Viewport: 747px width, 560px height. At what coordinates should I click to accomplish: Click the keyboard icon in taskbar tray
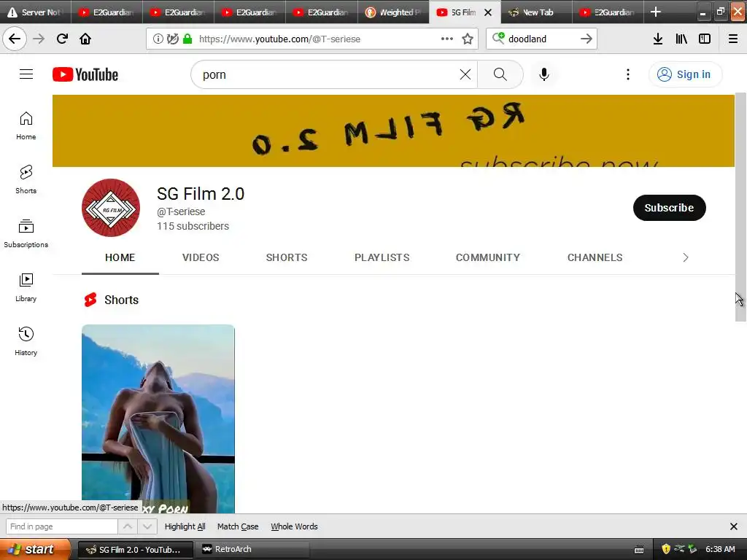coord(639,550)
